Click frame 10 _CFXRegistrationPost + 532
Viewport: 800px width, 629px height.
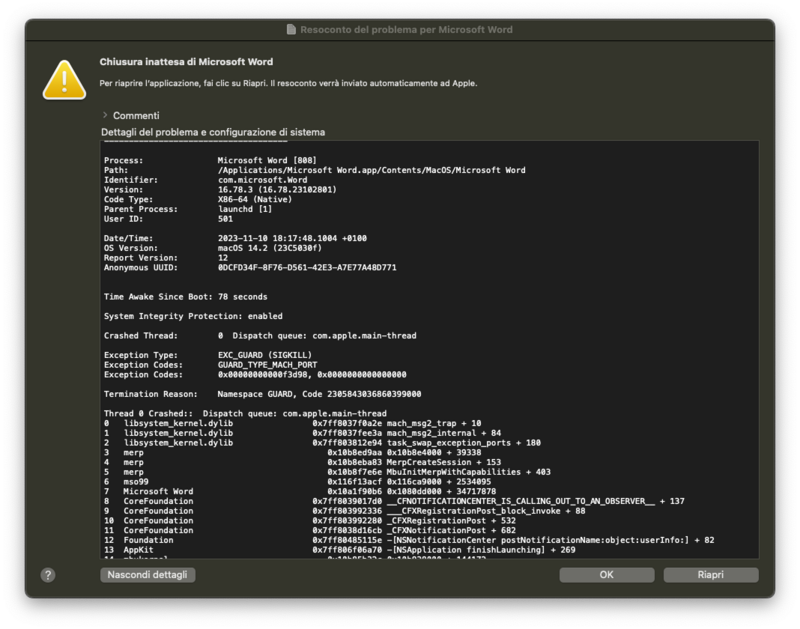pyautogui.click(x=310, y=520)
